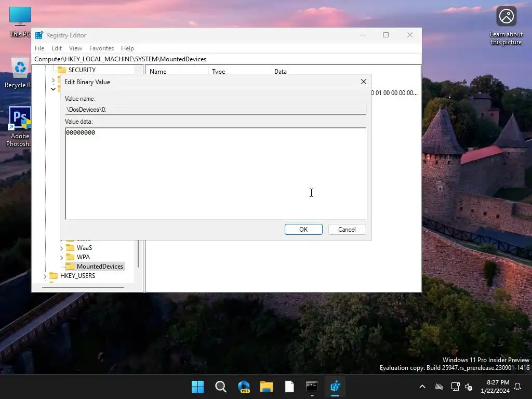
Task: Maximize the Registry Editor window
Action: coord(386,35)
